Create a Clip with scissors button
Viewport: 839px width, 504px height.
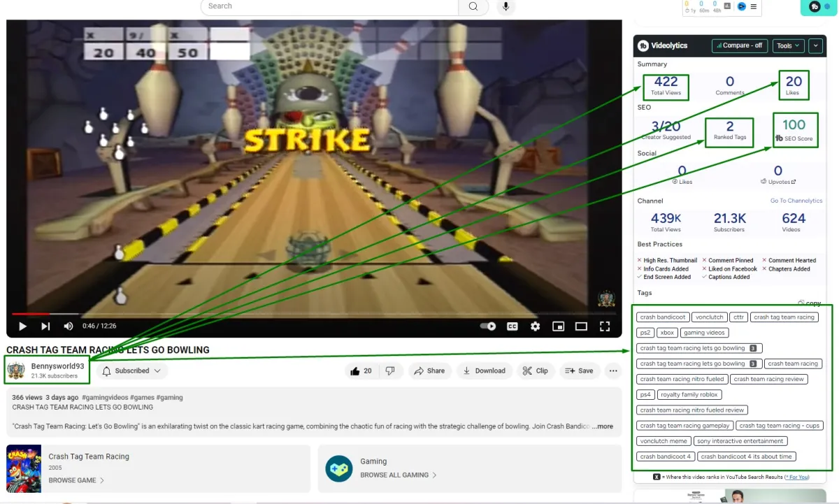point(536,371)
